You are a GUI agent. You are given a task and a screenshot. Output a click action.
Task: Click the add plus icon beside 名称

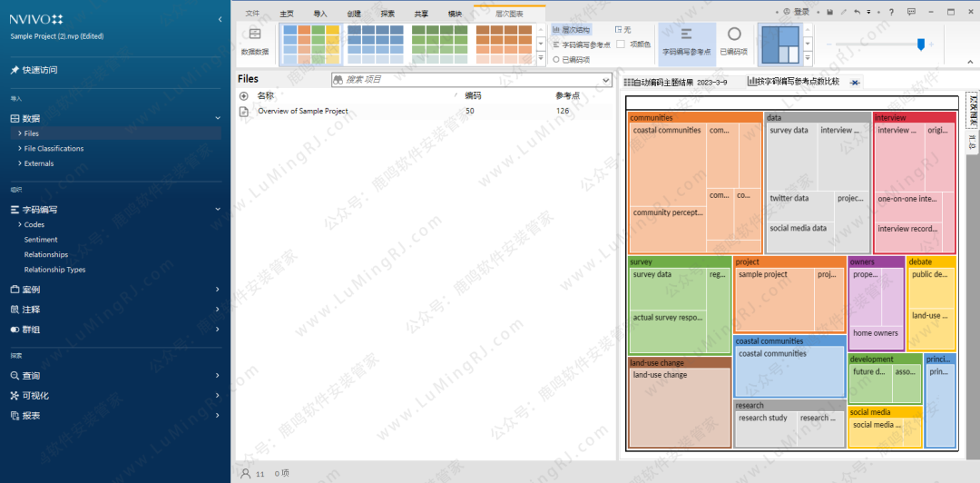pyautogui.click(x=243, y=95)
